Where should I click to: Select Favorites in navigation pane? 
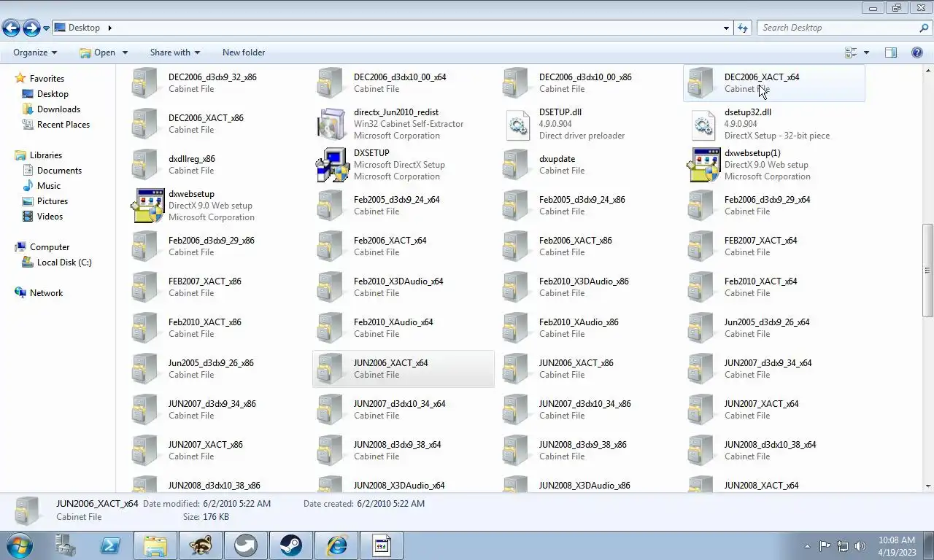47,79
